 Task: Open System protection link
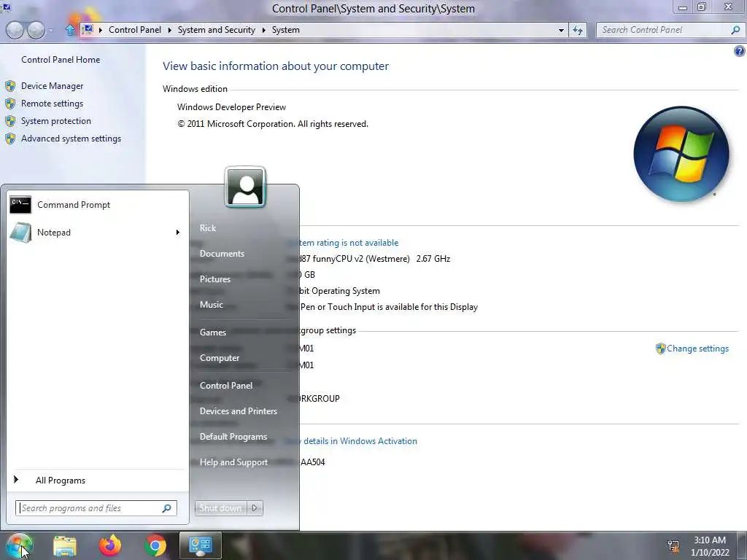tap(55, 121)
